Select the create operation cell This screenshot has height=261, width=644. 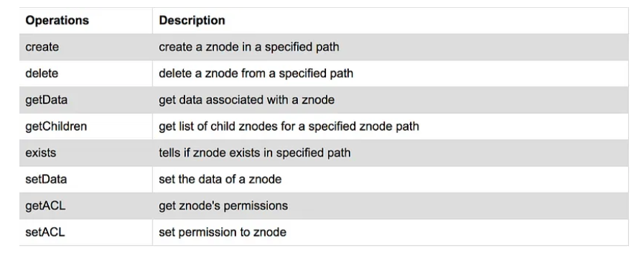(85, 47)
